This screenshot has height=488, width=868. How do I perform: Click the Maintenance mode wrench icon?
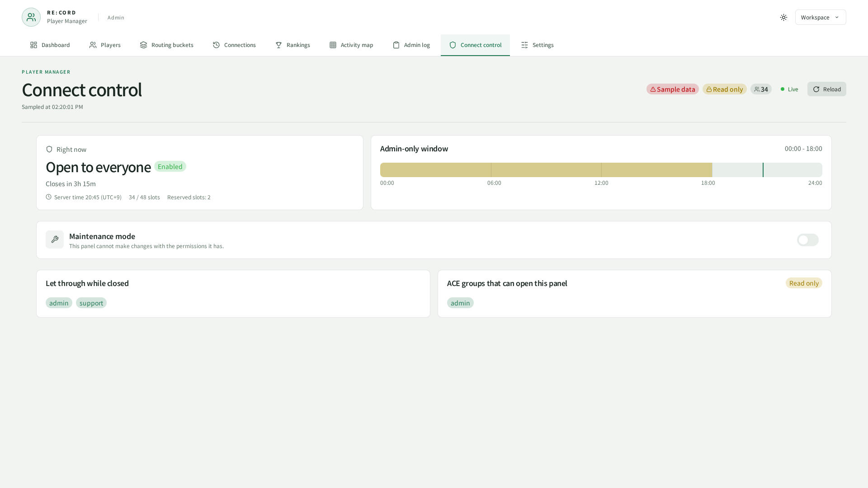pos(55,239)
